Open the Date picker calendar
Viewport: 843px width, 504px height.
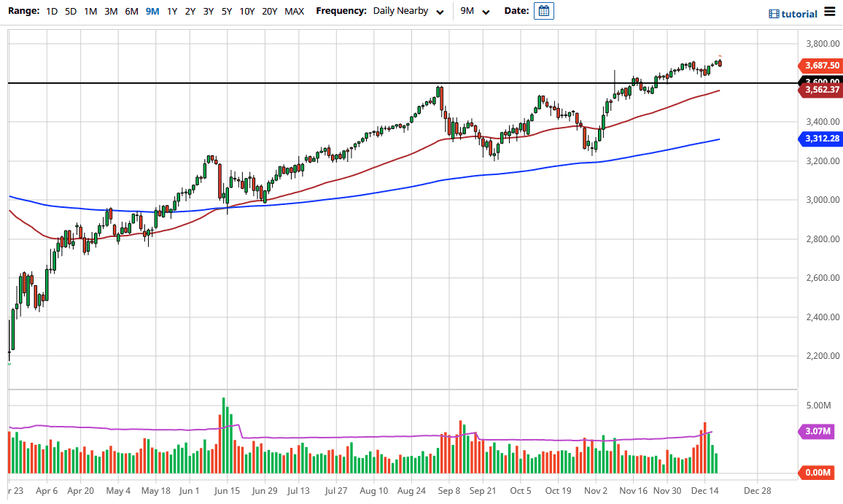543,11
